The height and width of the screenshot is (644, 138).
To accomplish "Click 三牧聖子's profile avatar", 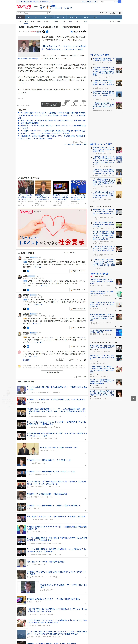I will pos(20,258).
